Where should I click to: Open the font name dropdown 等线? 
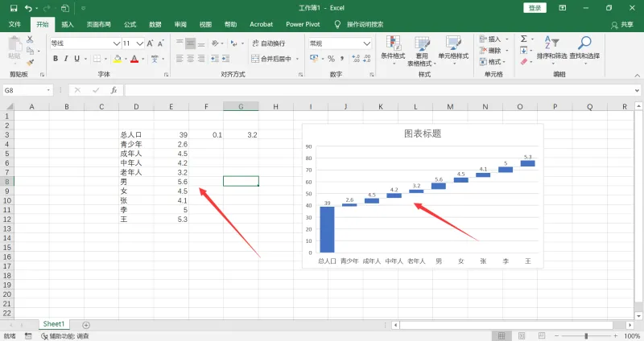pyautogui.click(x=117, y=43)
